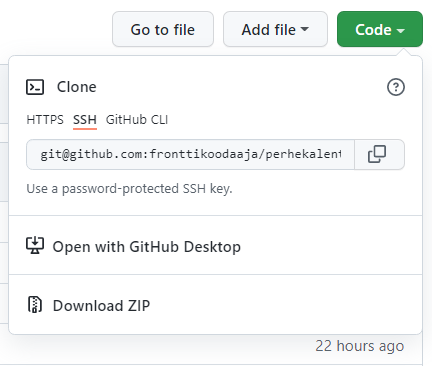Collapse the green Code dropdown

pyautogui.click(x=380, y=29)
